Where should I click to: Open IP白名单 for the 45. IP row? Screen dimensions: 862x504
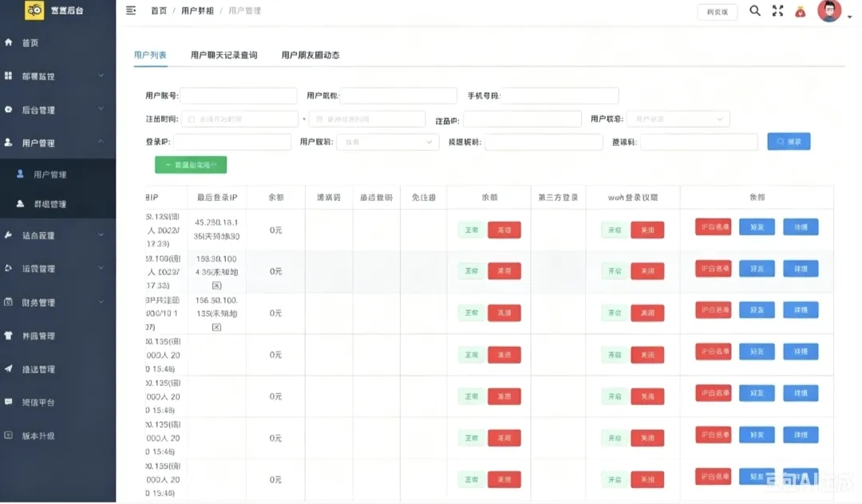713,226
